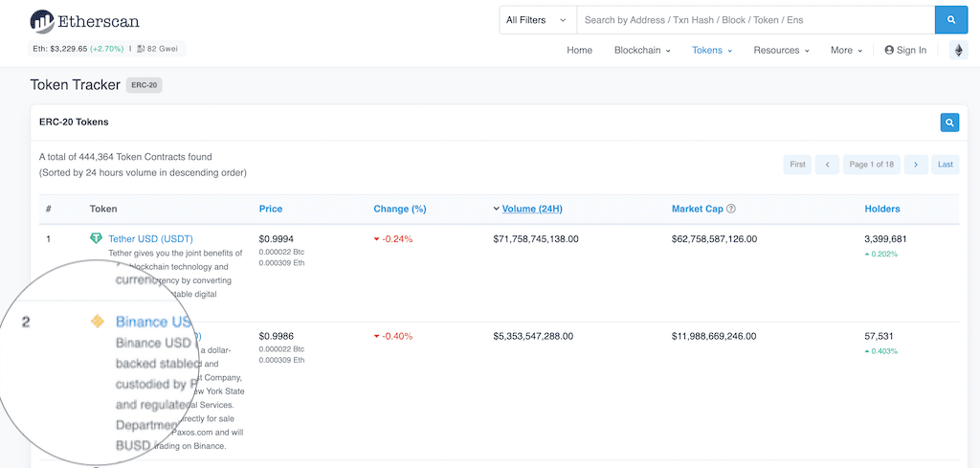The image size is (980, 468).
Task: Open the Home page
Action: click(579, 50)
